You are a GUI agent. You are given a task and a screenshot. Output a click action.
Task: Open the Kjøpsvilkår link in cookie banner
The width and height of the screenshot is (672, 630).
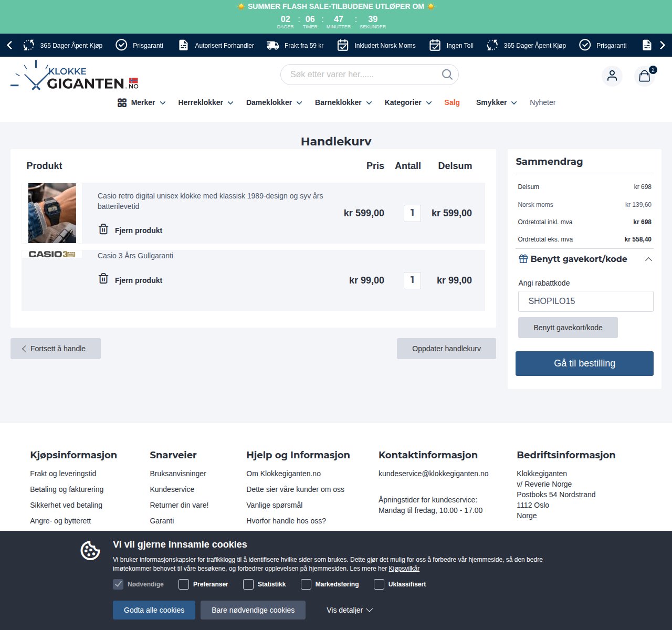click(404, 569)
